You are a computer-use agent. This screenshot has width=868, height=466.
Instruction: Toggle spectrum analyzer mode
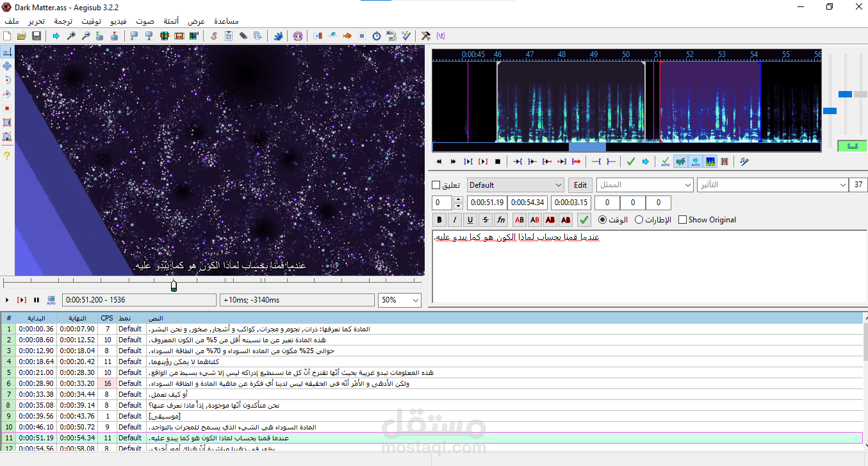pyautogui.click(x=710, y=162)
